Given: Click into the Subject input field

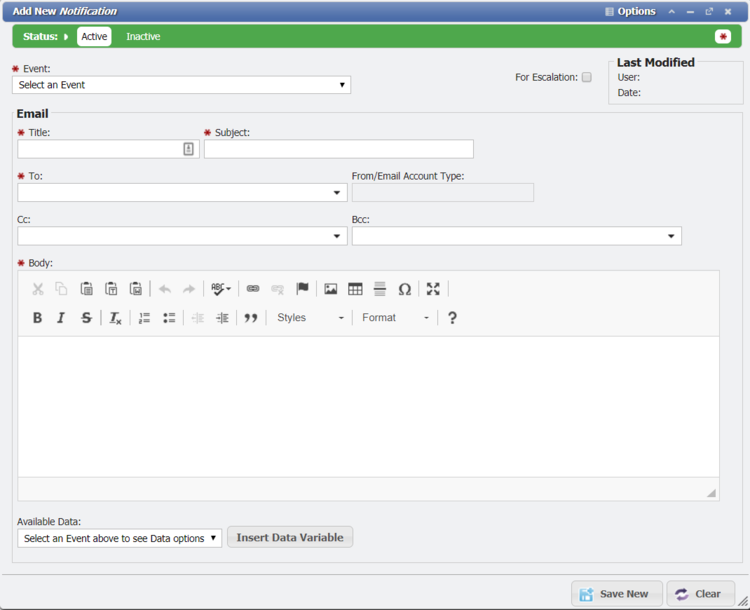Looking at the screenshot, I should [x=338, y=149].
